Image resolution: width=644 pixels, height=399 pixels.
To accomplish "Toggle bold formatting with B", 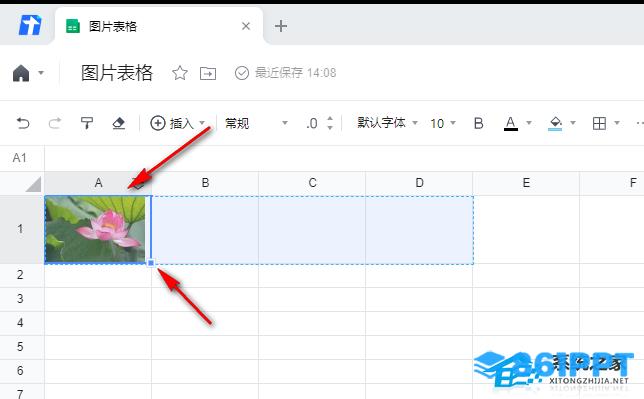I will (x=478, y=123).
